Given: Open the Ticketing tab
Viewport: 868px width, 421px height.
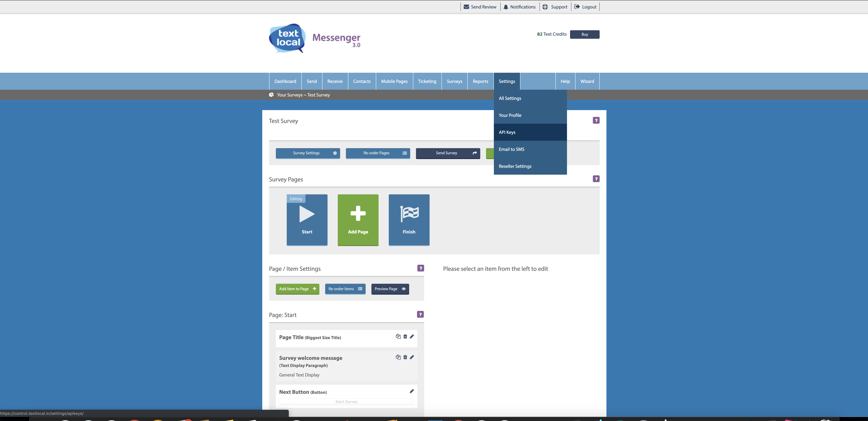Looking at the screenshot, I should [x=427, y=81].
